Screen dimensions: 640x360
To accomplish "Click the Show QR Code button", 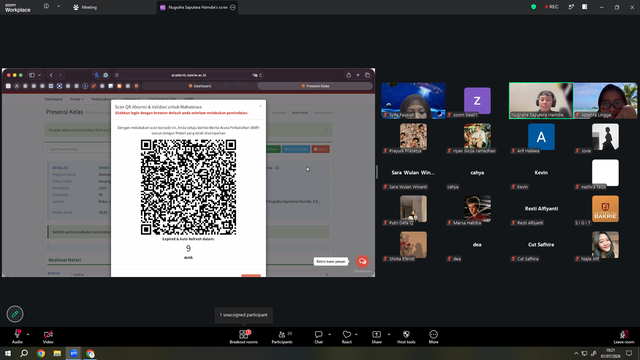I will pyautogui.click(x=296, y=149).
